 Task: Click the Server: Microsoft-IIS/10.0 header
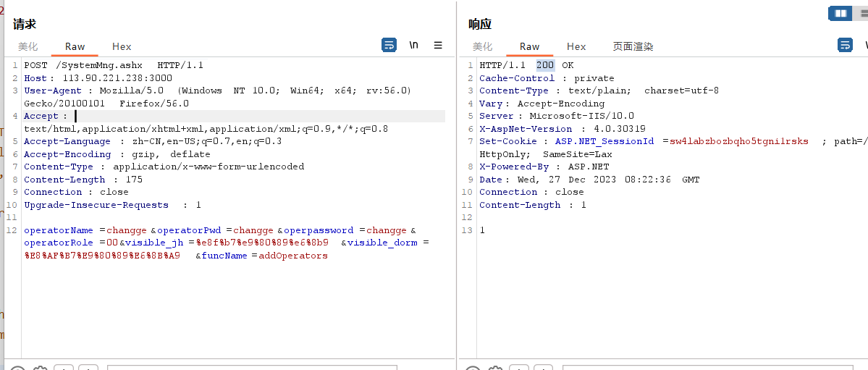(557, 117)
